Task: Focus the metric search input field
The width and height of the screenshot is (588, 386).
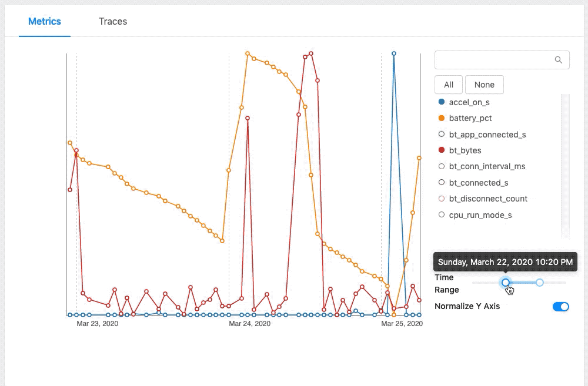Action: pyautogui.click(x=494, y=60)
